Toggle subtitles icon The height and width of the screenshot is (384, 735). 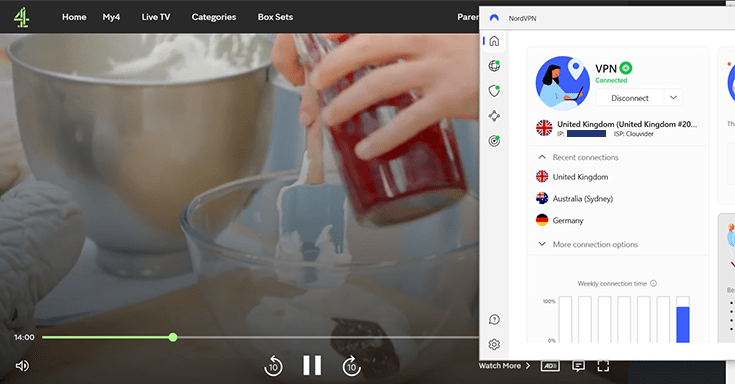[x=578, y=366]
